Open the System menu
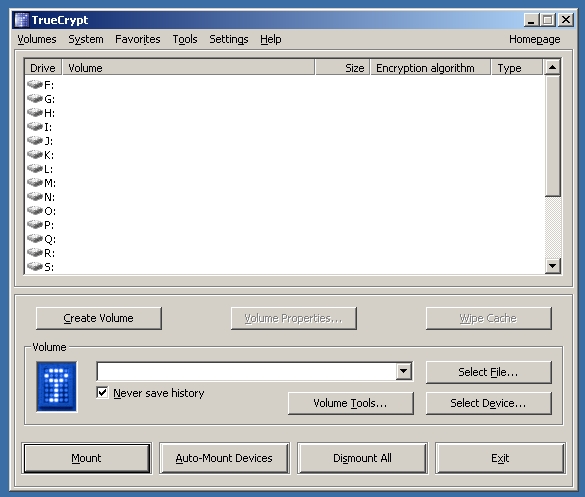Image resolution: width=585 pixels, height=497 pixels. pos(86,39)
